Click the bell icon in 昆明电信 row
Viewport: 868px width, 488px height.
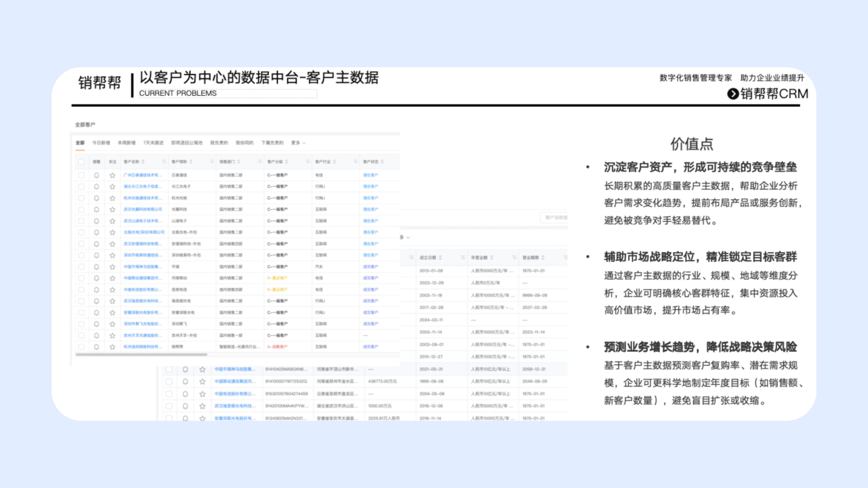(x=96, y=290)
